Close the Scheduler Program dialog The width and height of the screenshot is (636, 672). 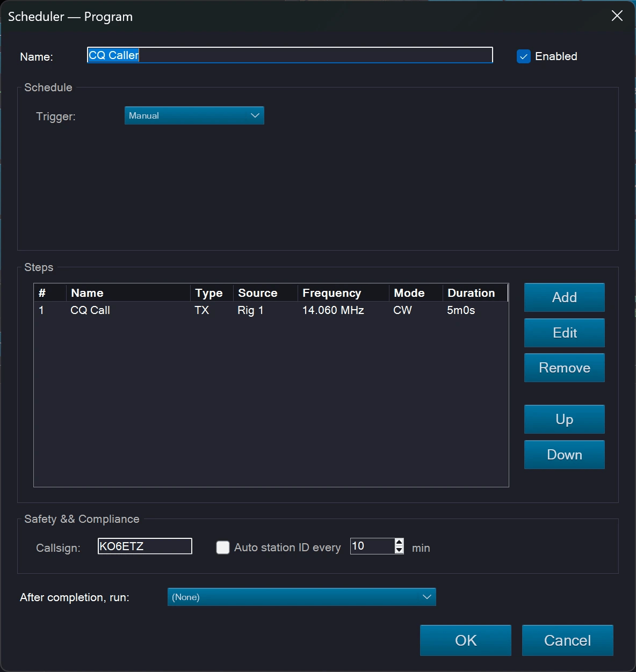pyautogui.click(x=617, y=16)
